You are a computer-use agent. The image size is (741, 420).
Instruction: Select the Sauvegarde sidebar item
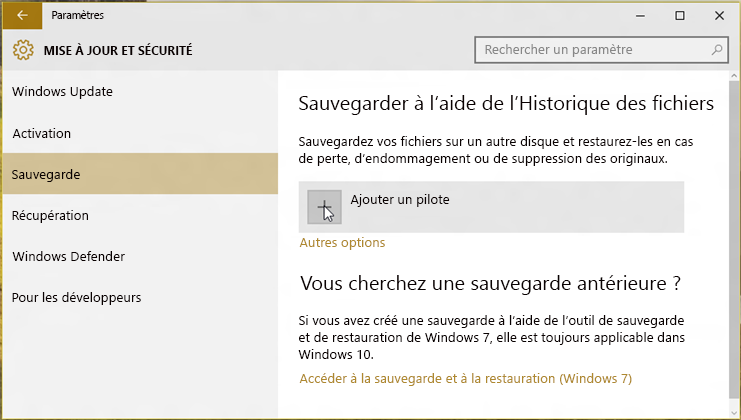point(46,174)
